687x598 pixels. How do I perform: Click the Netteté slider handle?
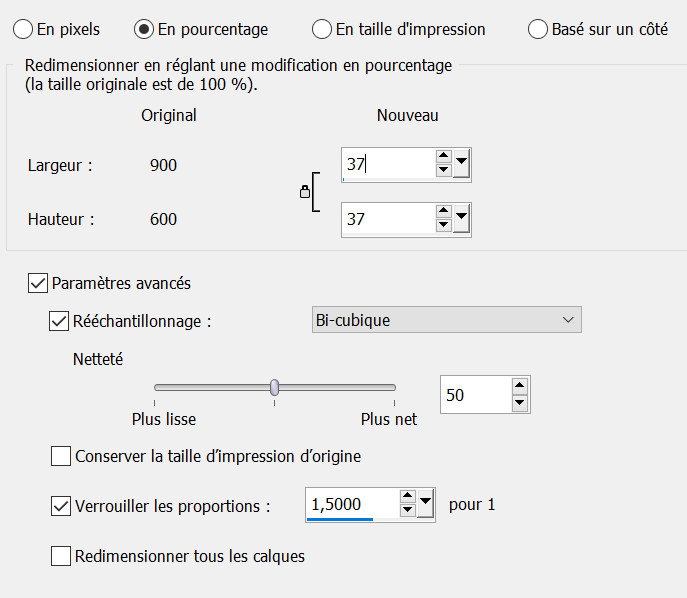(x=274, y=387)
